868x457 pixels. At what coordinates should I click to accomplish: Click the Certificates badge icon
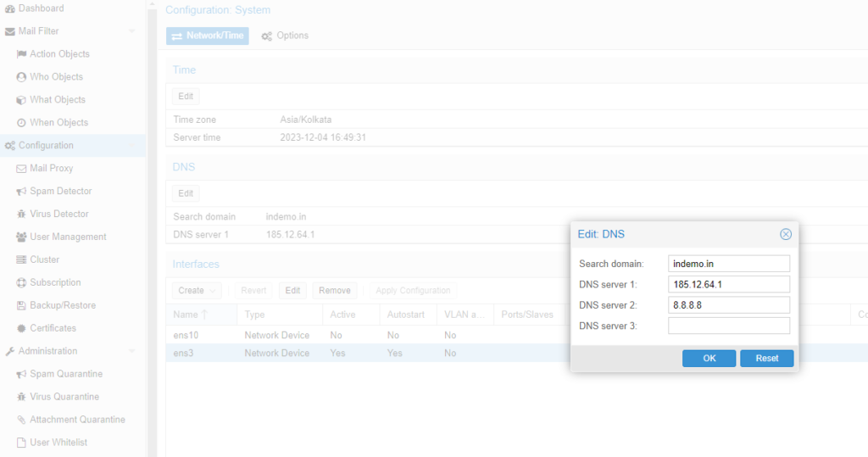[21, 328]
